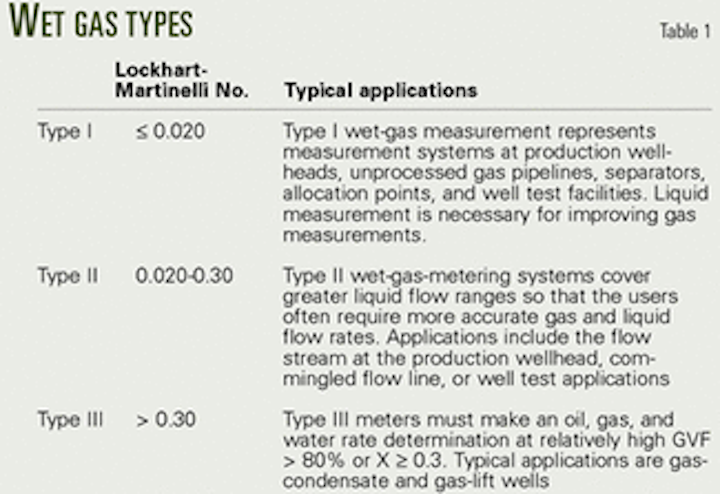
Task: Click the "Type III" row label
Action: [71, 419]
